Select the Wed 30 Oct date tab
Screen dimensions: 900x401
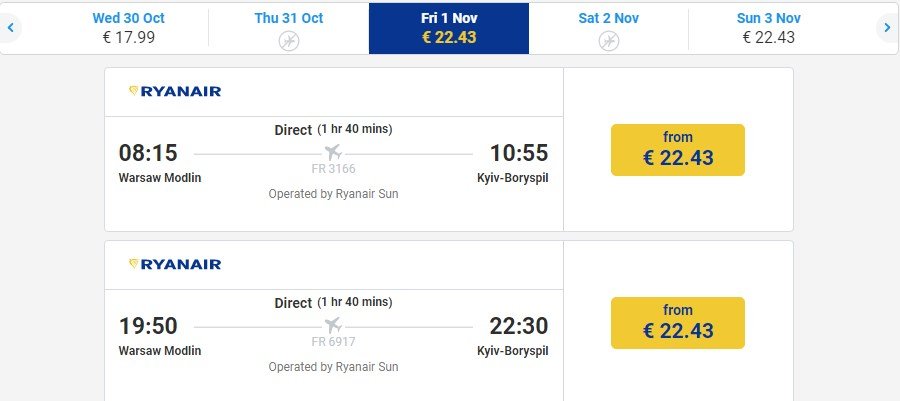point(128,28)
